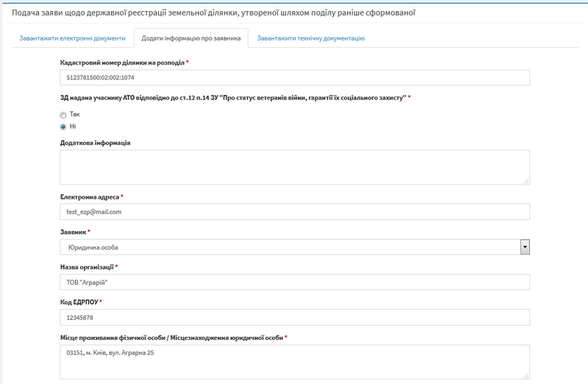The height and width of the screenshot is (384, 588).
Task: Click the organization name field ТОВ "Аграрій"
Action: click(294, 282)
